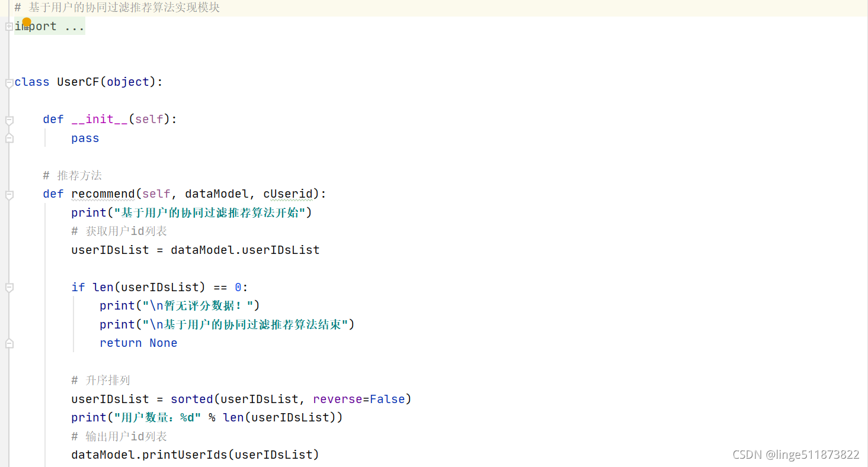The image size is (868, 467).
Task: Click the 'class UserCF(object):' line
Action: click(x=89, y=82)
